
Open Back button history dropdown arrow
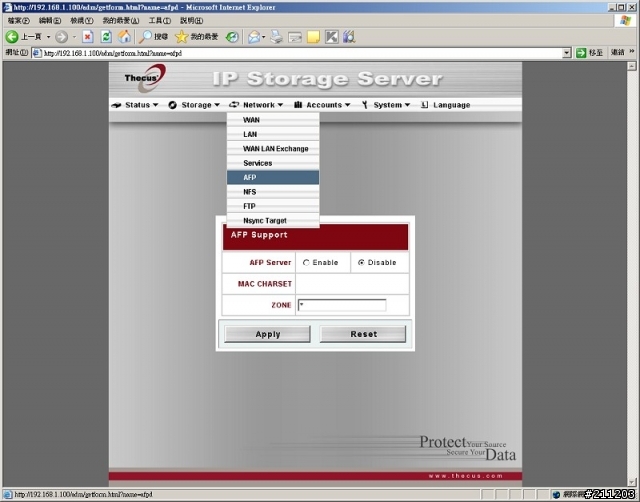click(x=48, y=37)
